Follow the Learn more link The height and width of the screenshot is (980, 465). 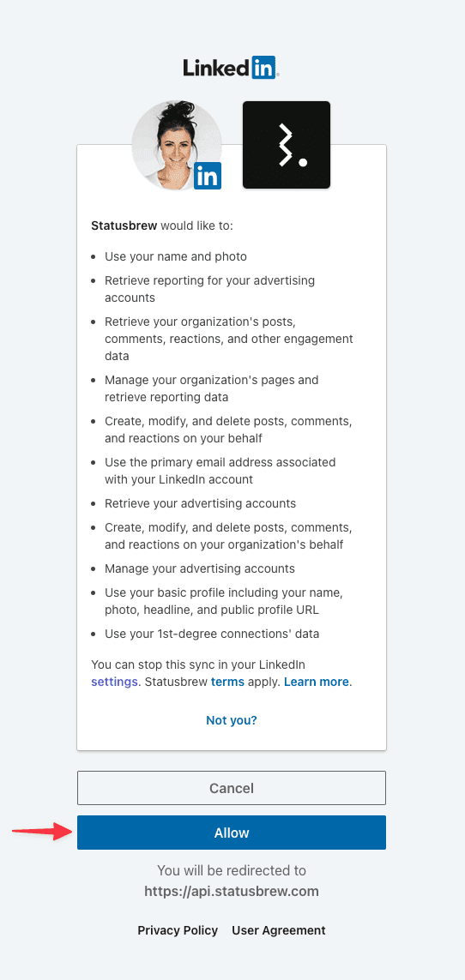(317, 682)
